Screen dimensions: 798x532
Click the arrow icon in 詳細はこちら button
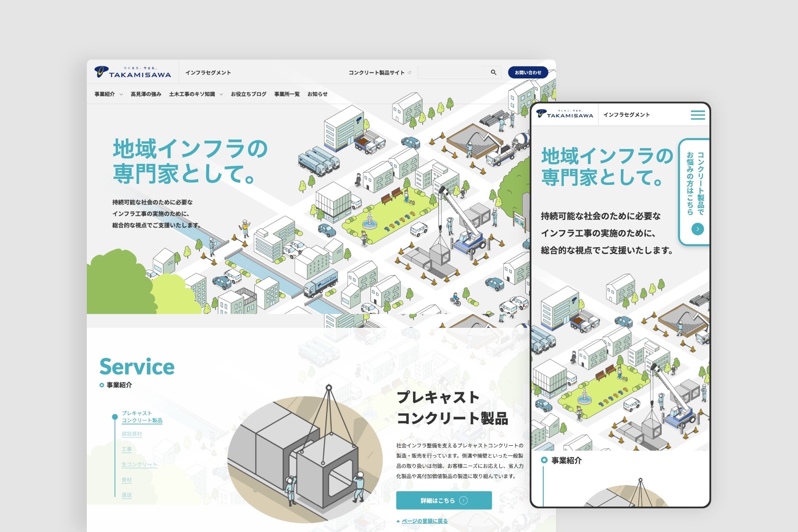(x=463, y=500)
